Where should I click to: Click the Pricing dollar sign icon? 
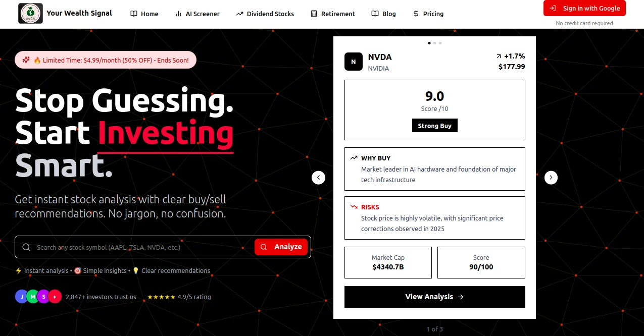416,14
